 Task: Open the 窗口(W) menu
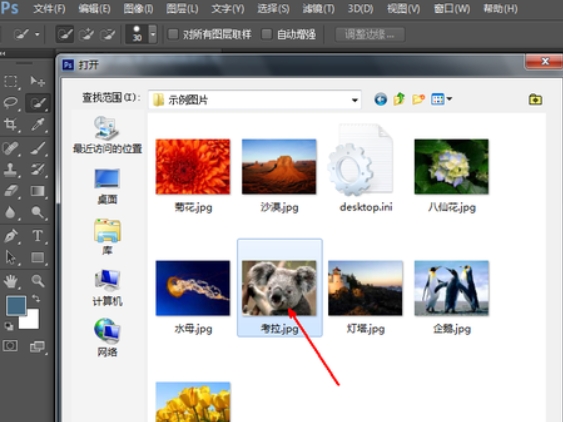click(452, 9)
